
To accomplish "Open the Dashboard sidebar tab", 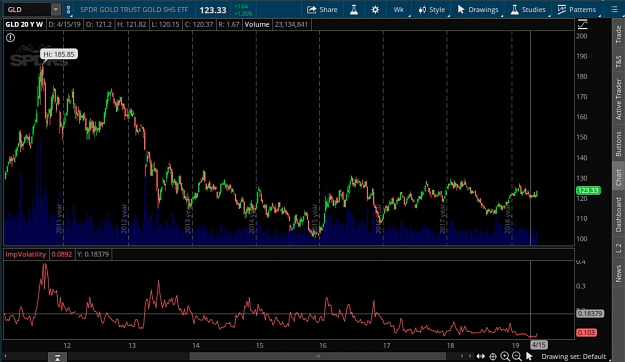I will coord(618,214).
